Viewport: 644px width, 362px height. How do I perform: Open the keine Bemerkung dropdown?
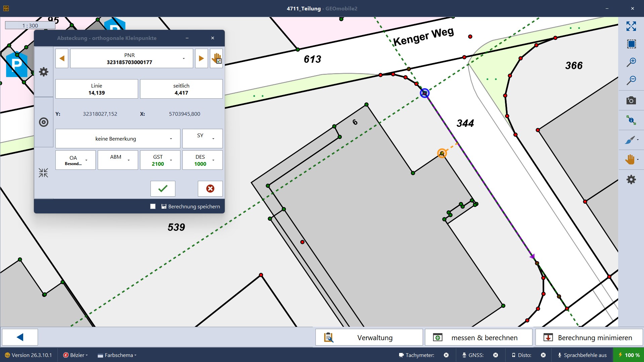tap(171, 139)
